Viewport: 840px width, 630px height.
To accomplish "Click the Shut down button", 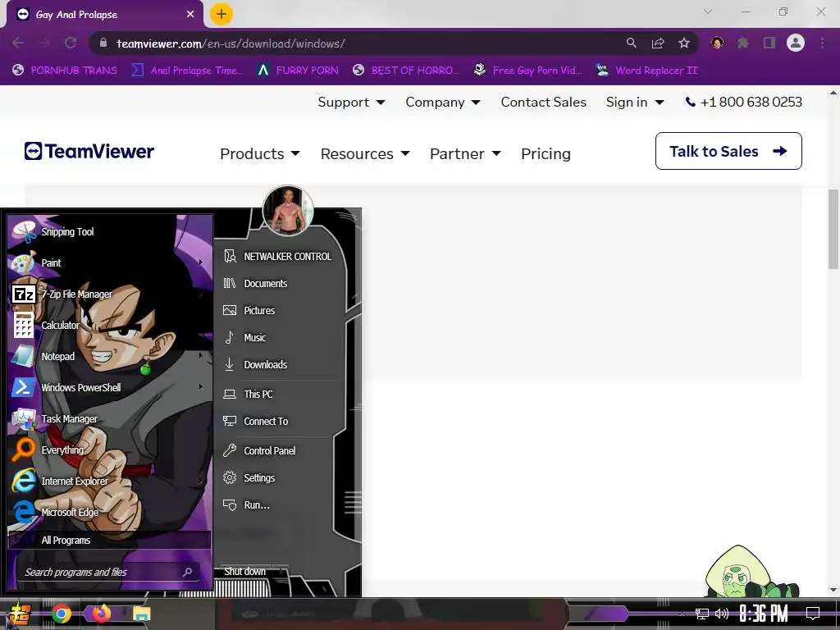I will 245,572.
